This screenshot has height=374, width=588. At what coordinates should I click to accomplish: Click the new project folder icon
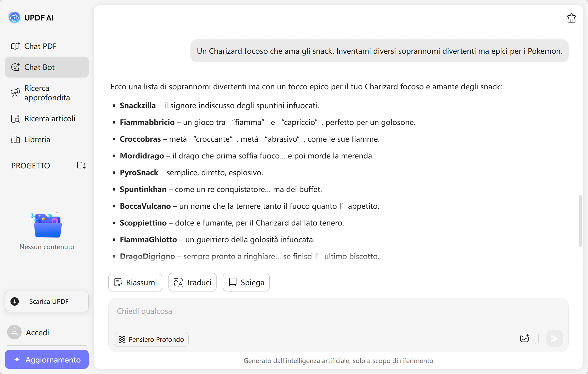(x=81, y=165)
